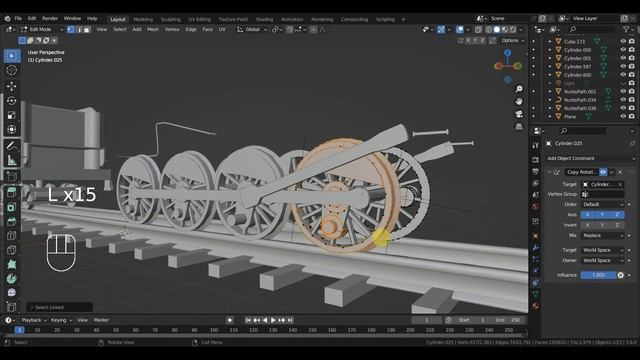This screenshot has height=360, width=640.
Task: Open the Add Object Constraint dropdown
Action: 590,158
